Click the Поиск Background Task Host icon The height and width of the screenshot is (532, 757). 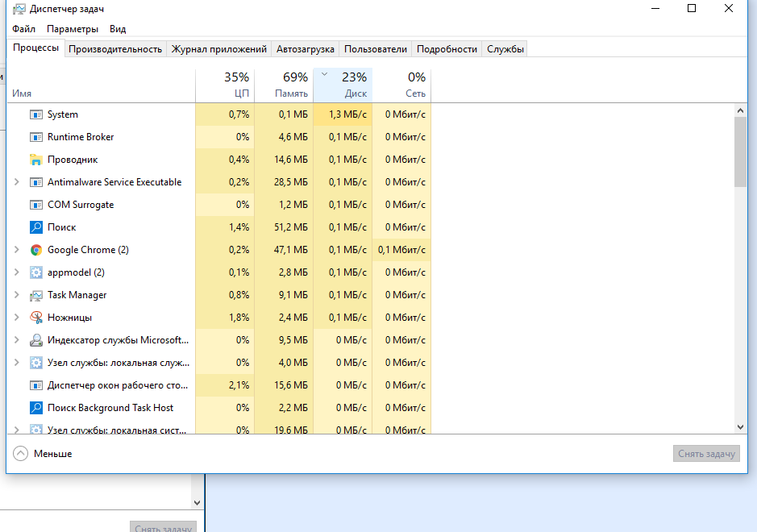pos(36,408)
